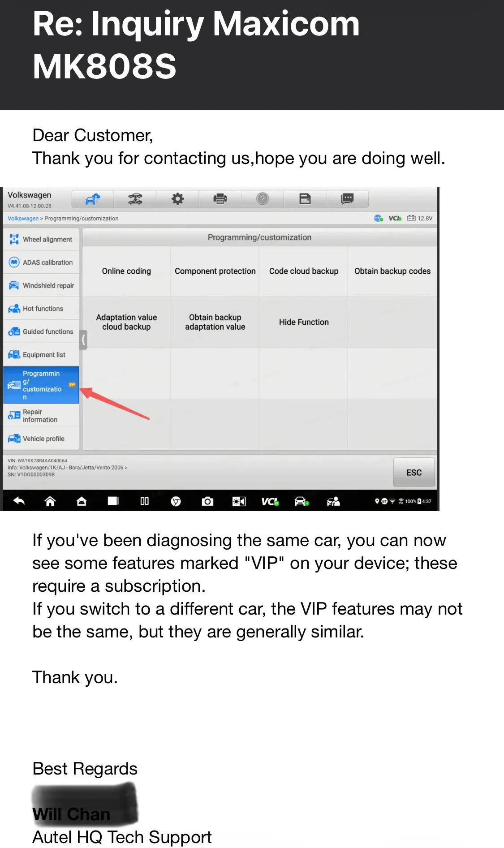Open ADAS calibration in the side menu
504x848 pixels.
41,263
